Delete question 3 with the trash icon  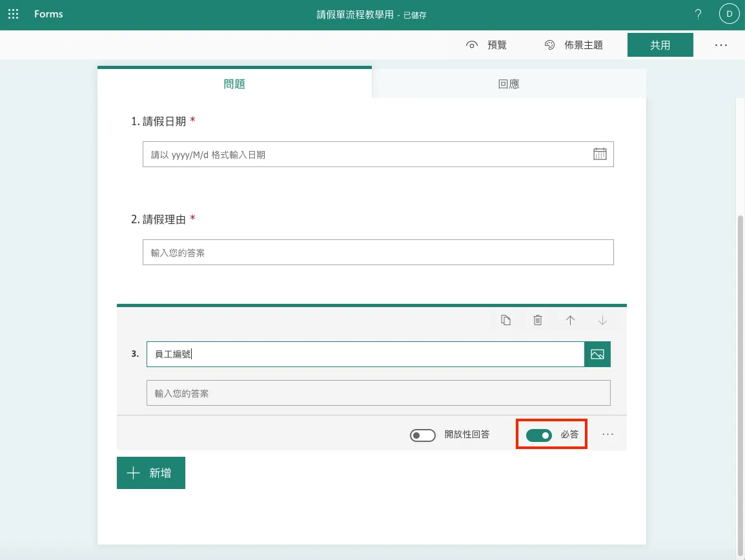pos(537,320)
